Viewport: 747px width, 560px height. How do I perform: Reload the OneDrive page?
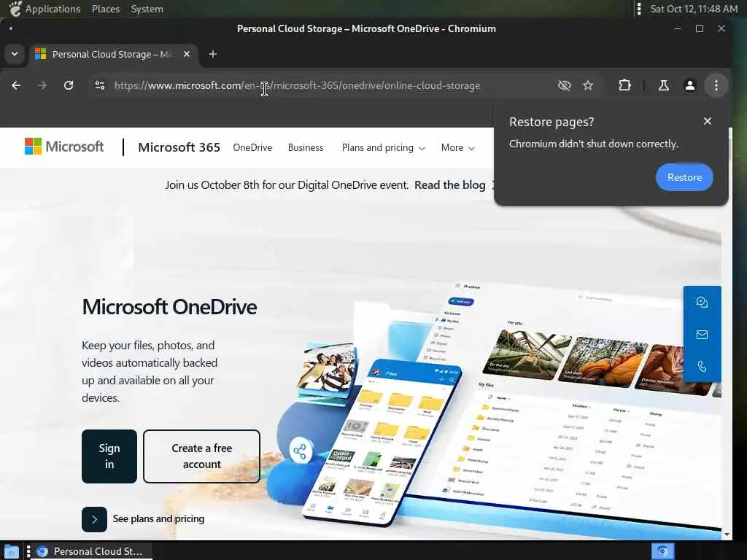point(69,86)
